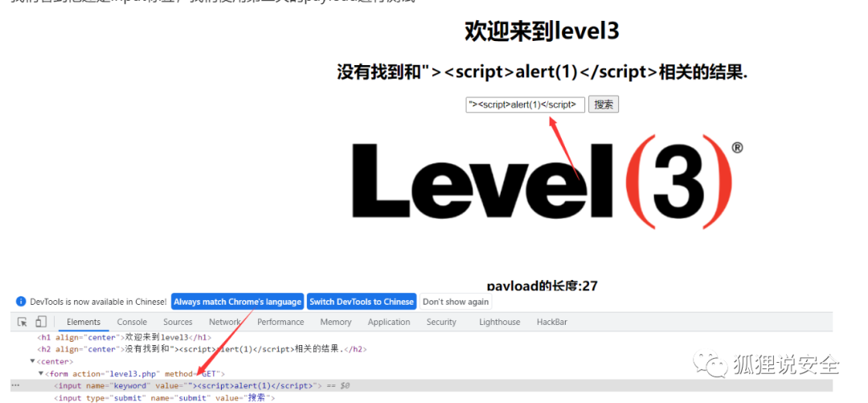Click the Don't show again button

coord(456,302)
